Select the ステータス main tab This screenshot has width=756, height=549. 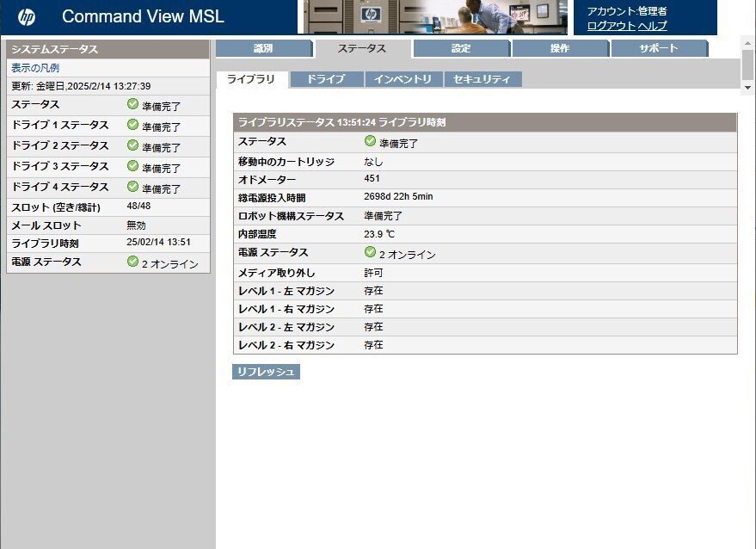[x=362, y=49]
